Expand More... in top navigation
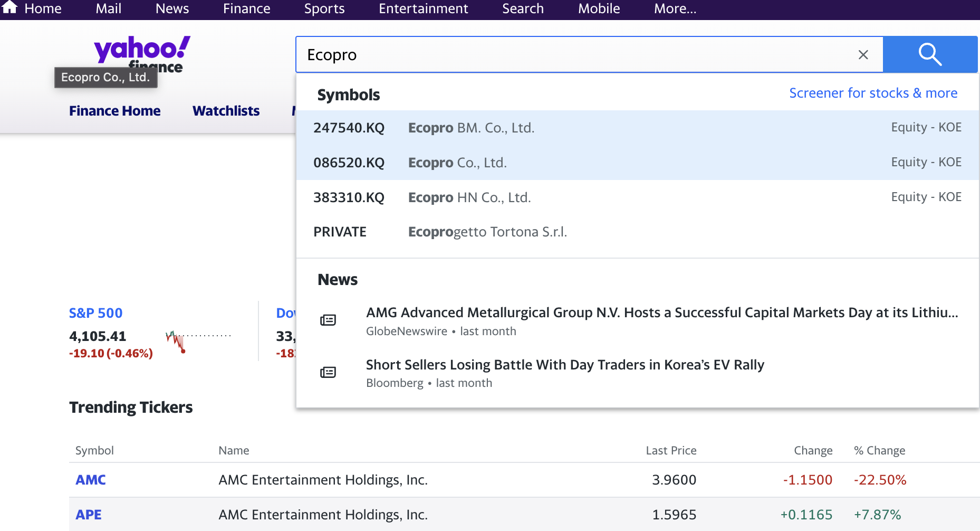980x531 pixels. pos(675,9)
